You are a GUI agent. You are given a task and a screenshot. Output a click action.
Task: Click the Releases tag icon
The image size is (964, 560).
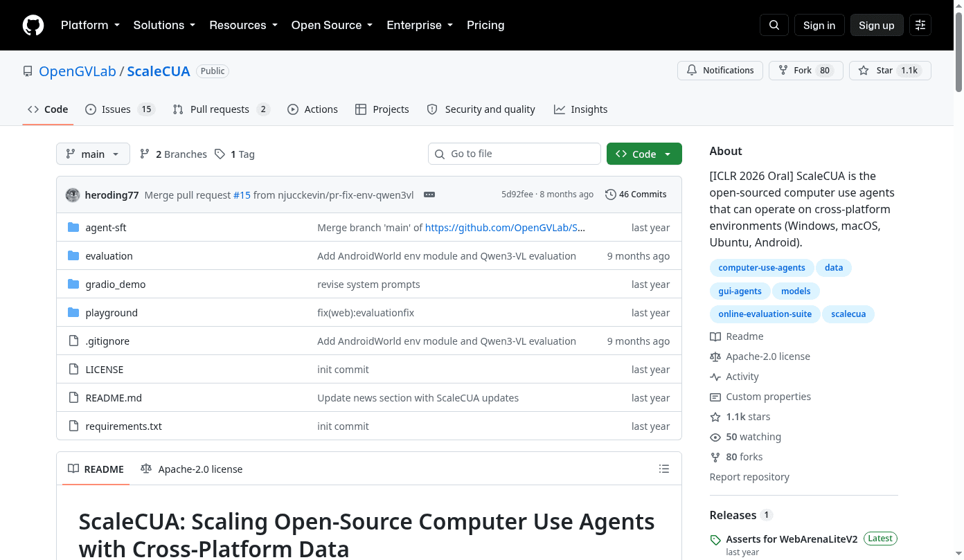pos(715,540)
